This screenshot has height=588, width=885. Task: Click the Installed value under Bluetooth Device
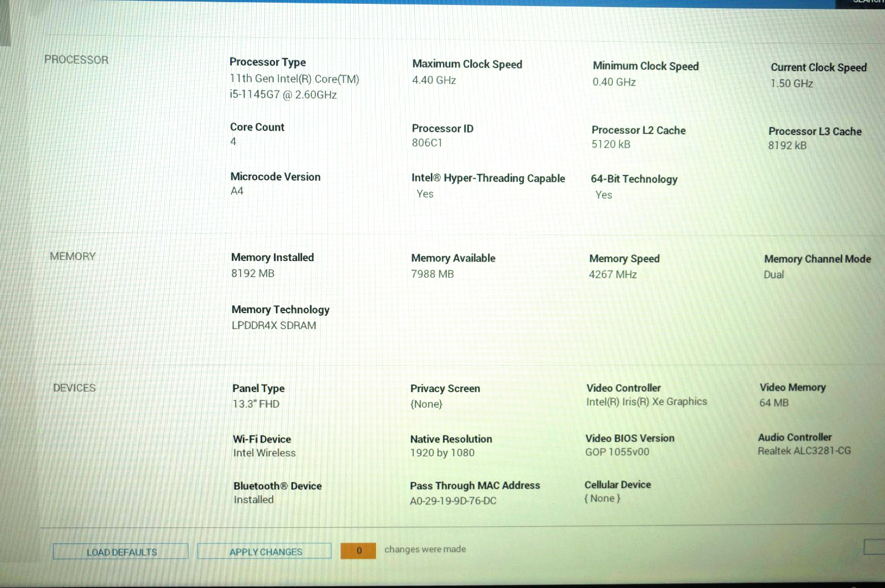pos(253,499)
